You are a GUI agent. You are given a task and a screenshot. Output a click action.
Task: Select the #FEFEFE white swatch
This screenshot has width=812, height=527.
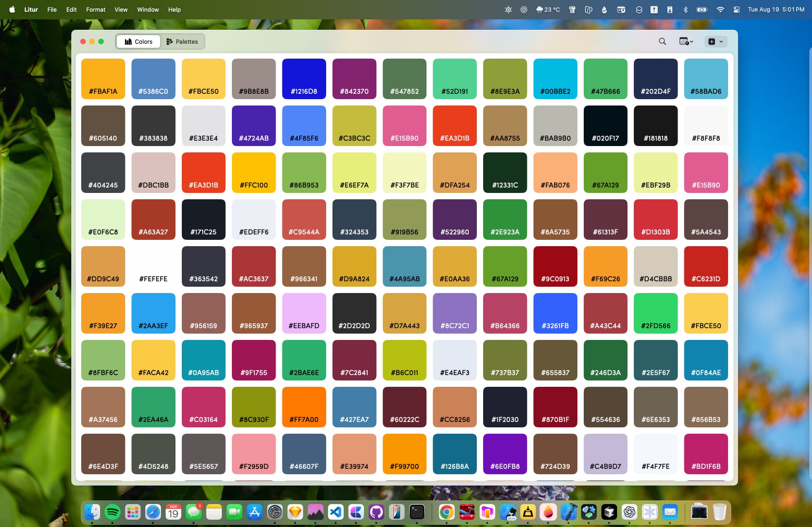point(153,266)
